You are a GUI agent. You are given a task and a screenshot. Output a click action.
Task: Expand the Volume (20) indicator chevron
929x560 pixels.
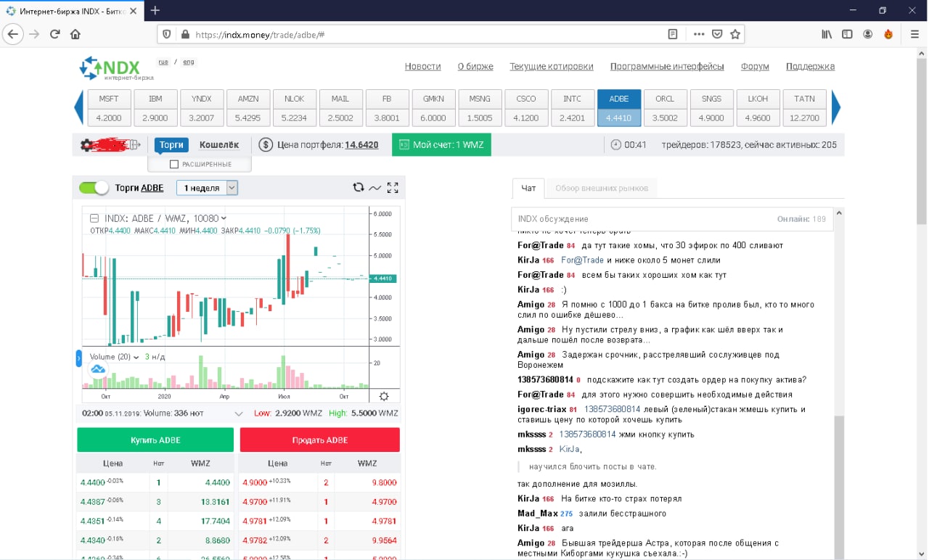[136, 357]
